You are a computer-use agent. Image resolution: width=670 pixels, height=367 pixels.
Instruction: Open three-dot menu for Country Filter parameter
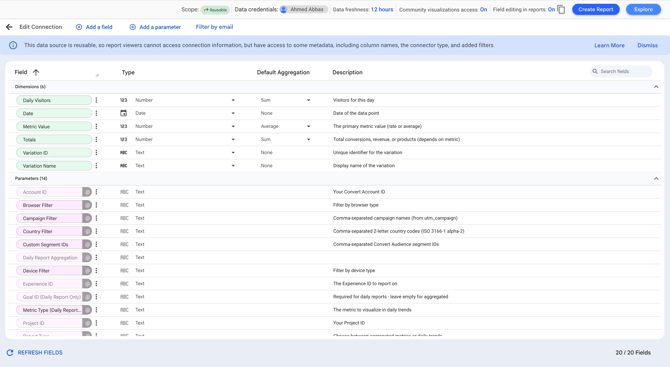pos(96,231)
